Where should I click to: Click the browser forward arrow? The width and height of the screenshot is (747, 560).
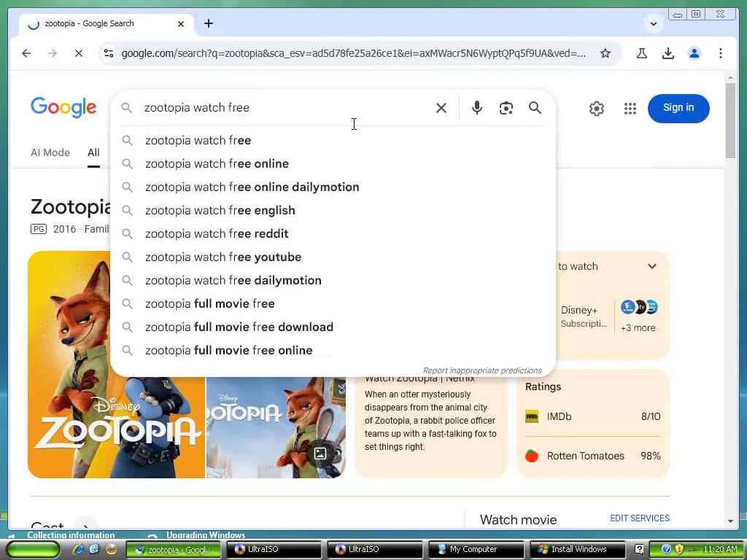point(53,53)
